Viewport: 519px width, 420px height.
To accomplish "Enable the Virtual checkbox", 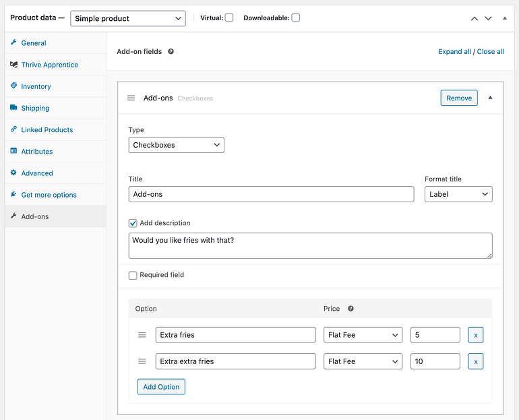I will pyautogui.click(x=229, y=18).
